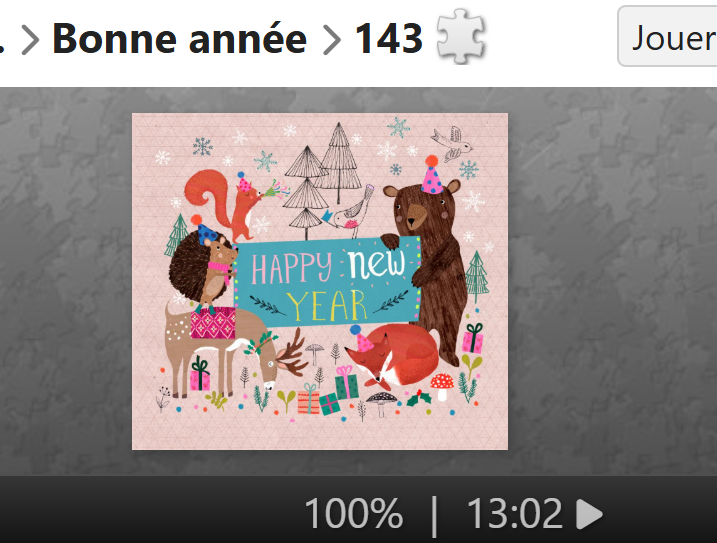Select the 143 breadcrumb item
Screen dimensions: 717x543
(x=389, y=39)
